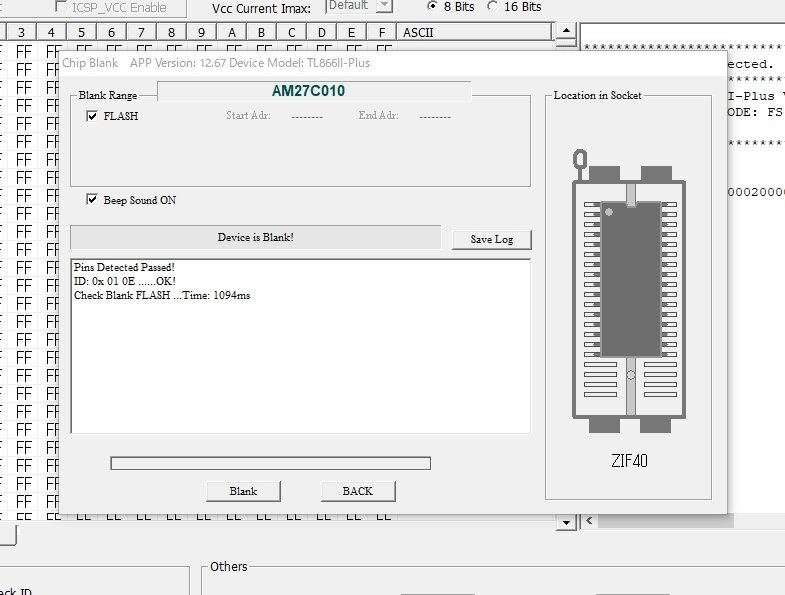
Task: Click the AM27C010 device name field
Action: [x=314, y=91]
